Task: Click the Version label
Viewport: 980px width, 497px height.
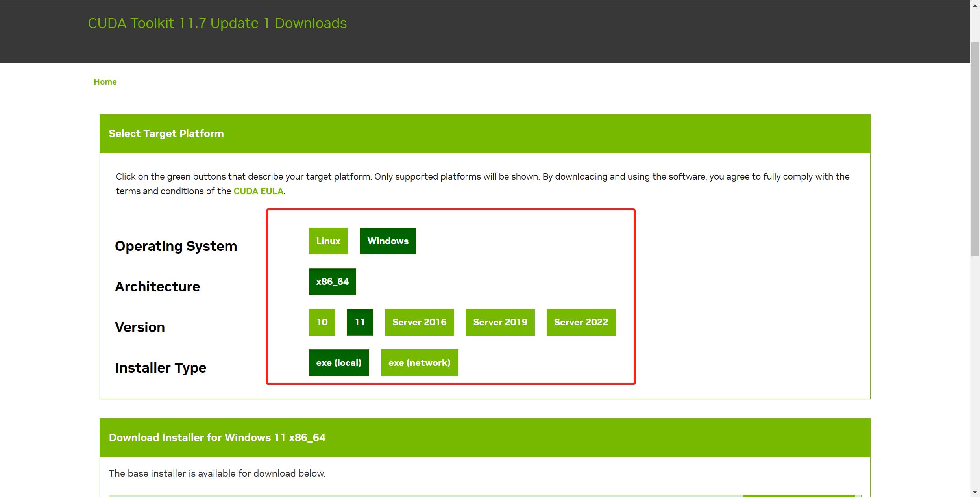Action: tap(140, 327)
